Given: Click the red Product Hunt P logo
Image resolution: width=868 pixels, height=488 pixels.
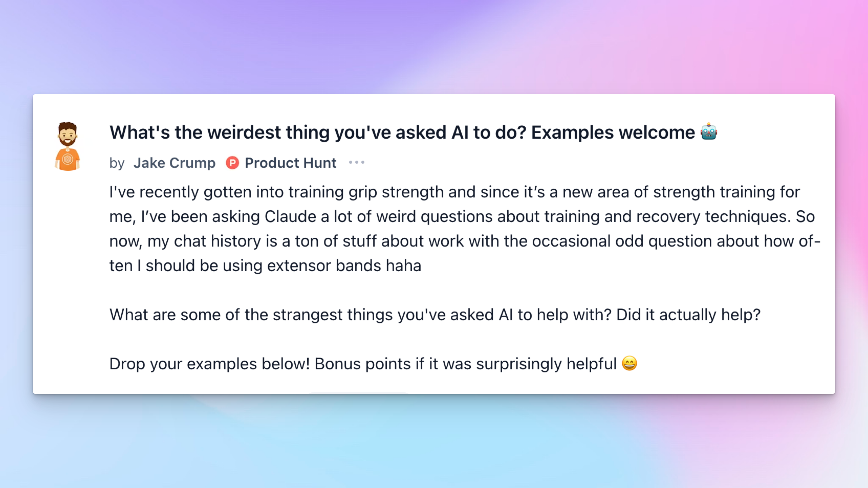Looking at the screenshot, I should tap(232, 163).
